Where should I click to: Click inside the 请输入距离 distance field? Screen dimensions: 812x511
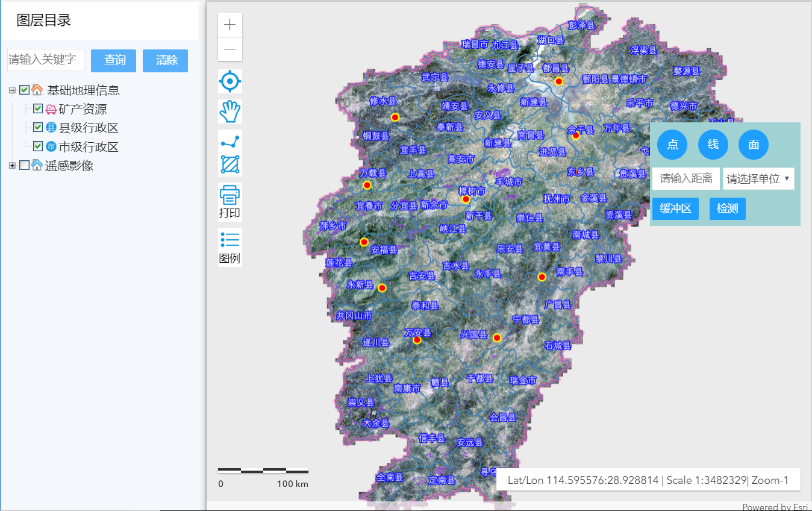[x=686, y=178]
